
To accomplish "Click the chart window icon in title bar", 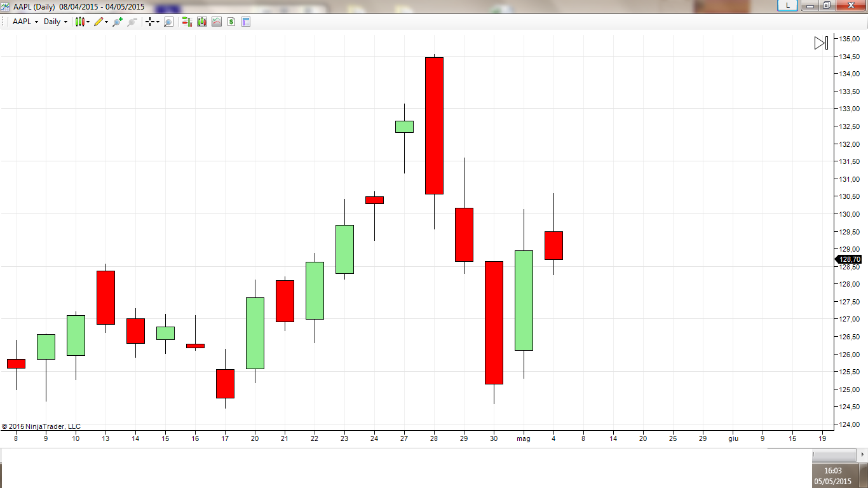I will (x=5, y=6).
